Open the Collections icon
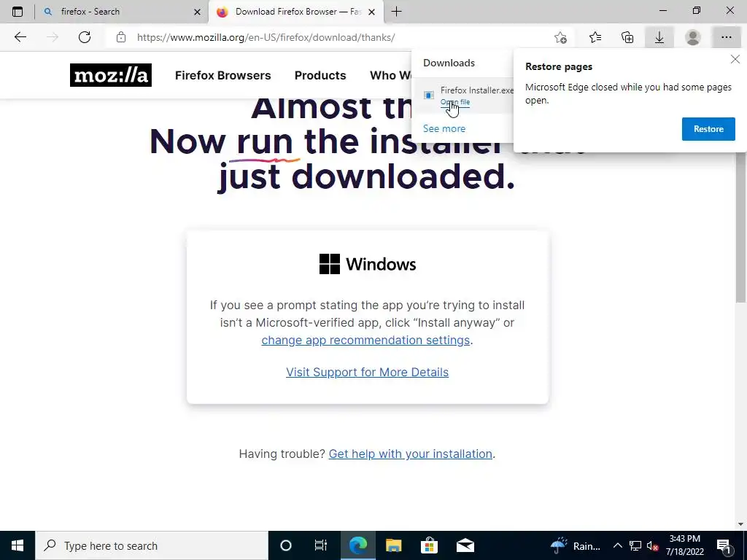The width and height of the screenshot is (747, 560). [627, 37]
